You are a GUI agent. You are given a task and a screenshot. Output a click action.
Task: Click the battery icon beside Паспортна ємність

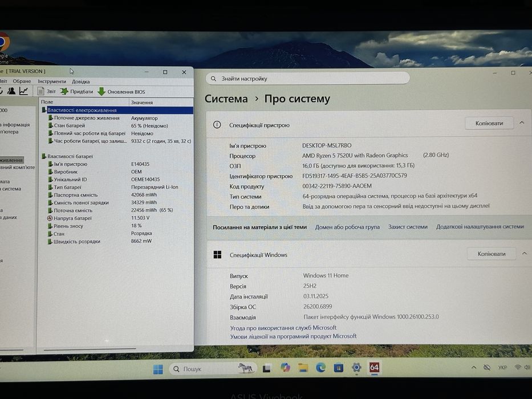(x=50, y=195)
